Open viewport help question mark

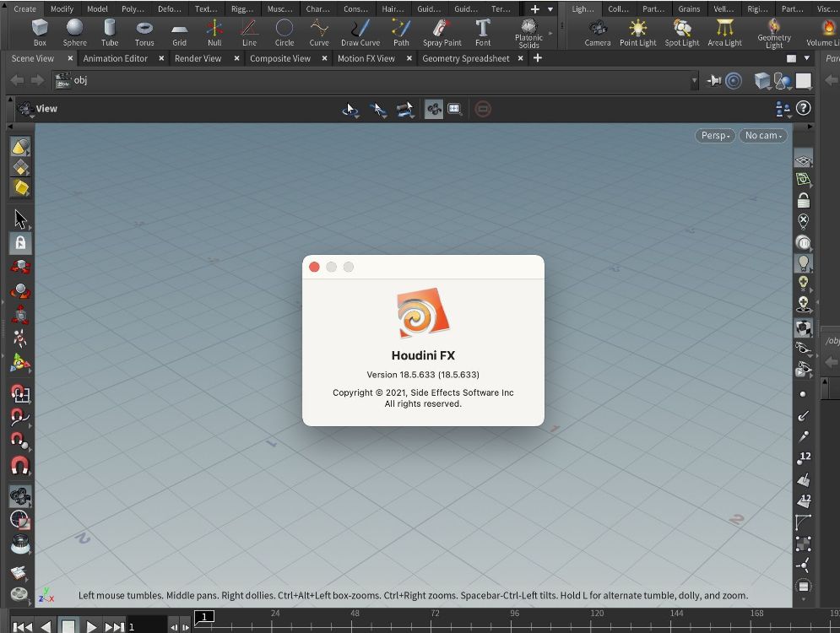(x=803, y=108)
